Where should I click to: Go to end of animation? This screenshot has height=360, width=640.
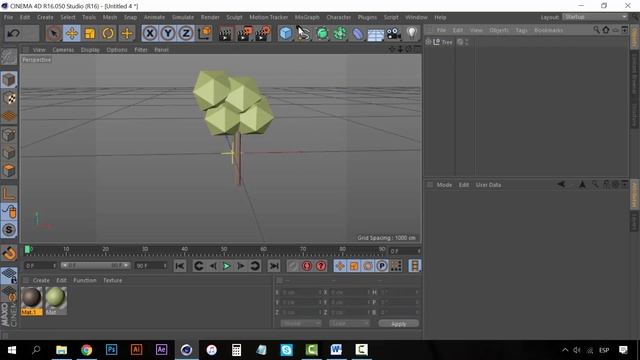274,266
